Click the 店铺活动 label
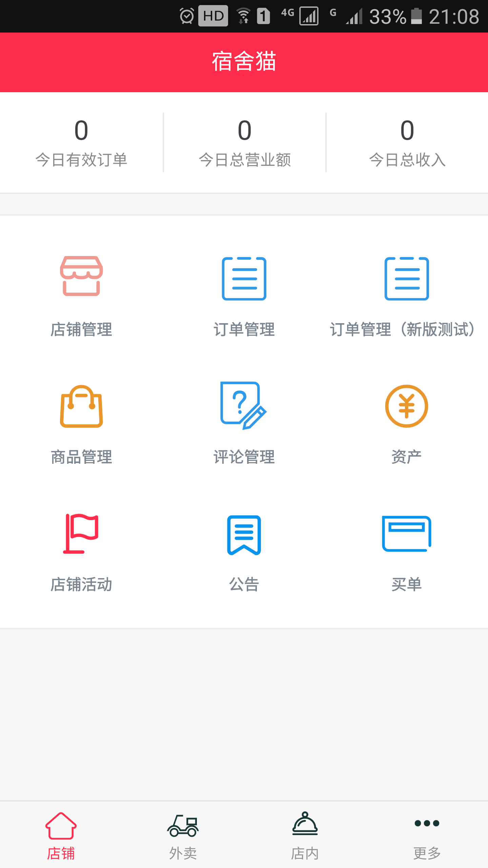 pos(81,585)
